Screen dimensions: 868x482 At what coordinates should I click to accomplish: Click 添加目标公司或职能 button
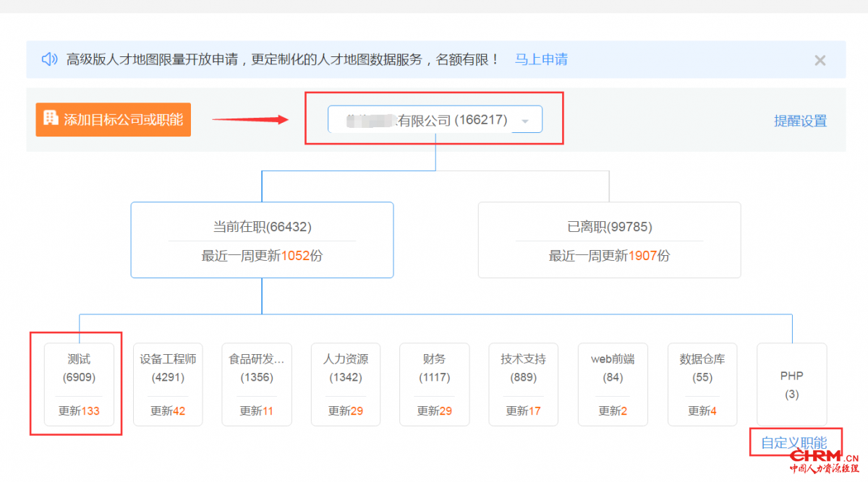[113, 119]
